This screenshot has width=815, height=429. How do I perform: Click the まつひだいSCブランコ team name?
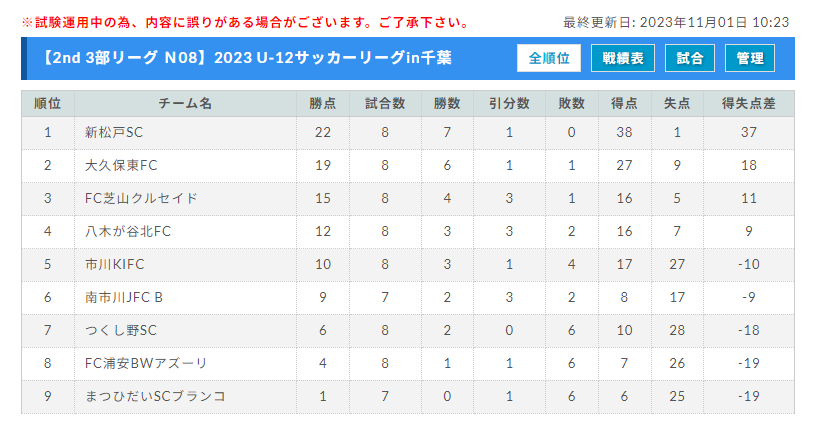(x=155, y=396)
